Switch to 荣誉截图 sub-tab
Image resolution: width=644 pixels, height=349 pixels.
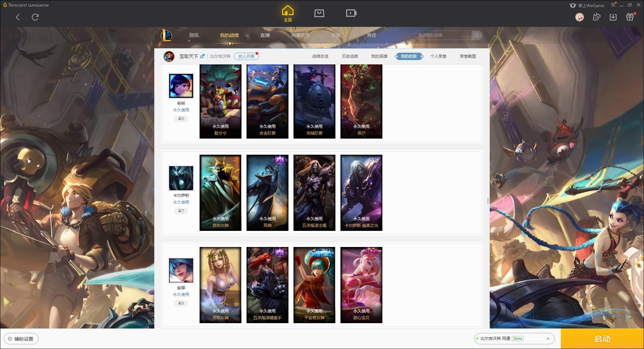[x=468, y=56]
